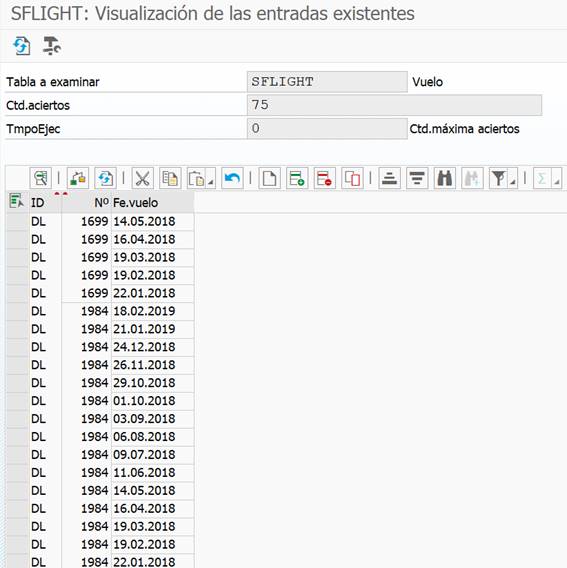Open the paste options dropdown arrow

click(210, 182)
